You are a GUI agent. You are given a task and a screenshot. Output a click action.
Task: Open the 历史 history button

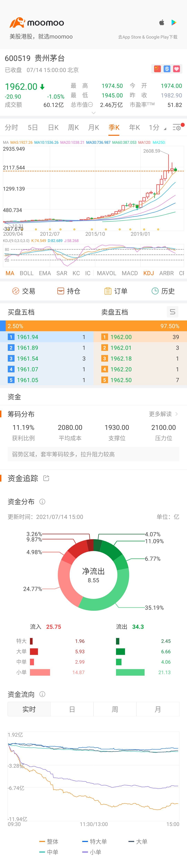163,291
